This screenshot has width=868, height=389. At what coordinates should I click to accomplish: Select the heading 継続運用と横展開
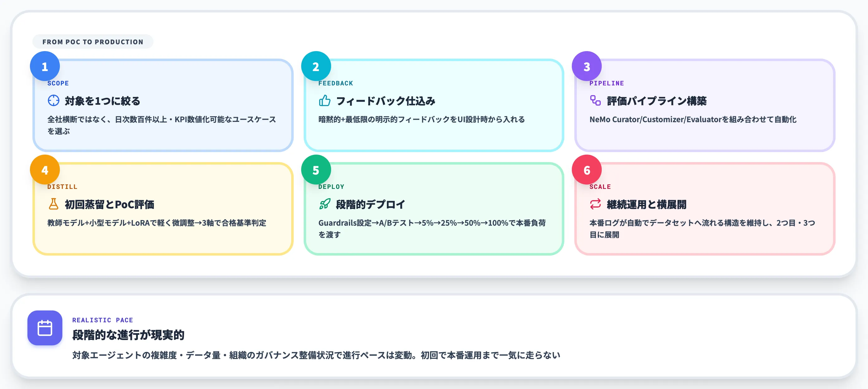(x=646, y=204)
